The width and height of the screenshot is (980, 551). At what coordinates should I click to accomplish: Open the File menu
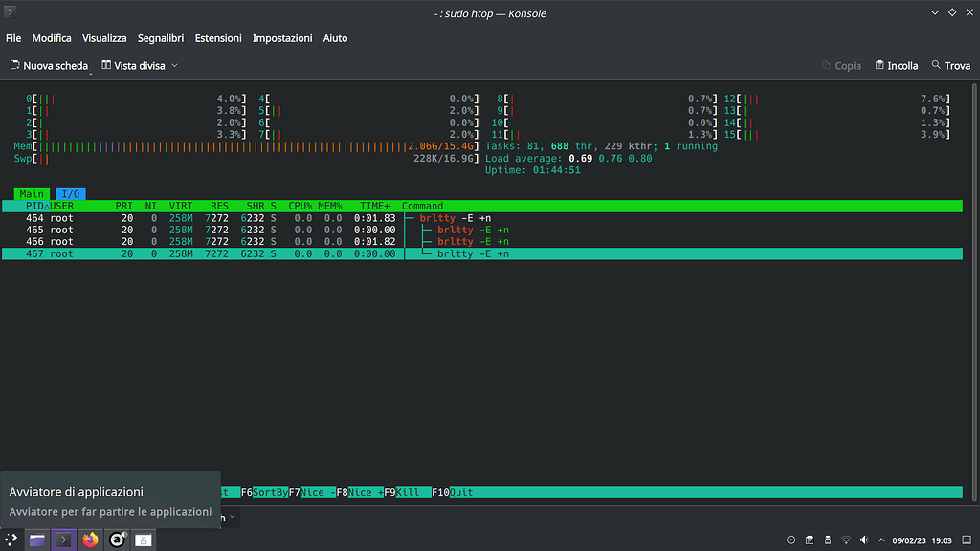click(13, 38)
